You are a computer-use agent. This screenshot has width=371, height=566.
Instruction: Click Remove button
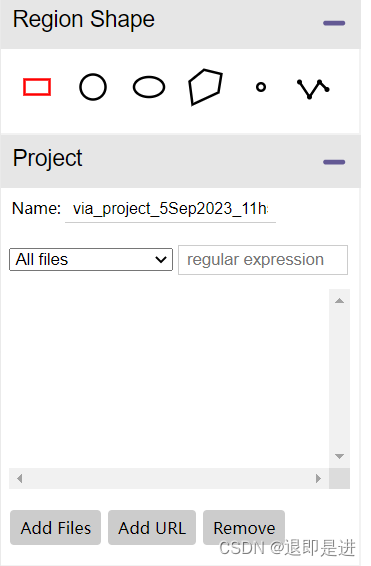coord(244,527)
